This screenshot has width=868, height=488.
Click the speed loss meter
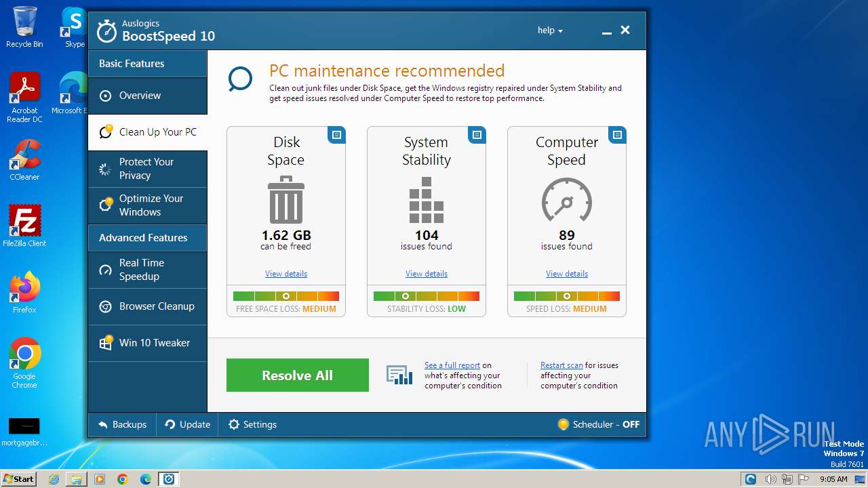pyautogui.click(x=567, y=296)
